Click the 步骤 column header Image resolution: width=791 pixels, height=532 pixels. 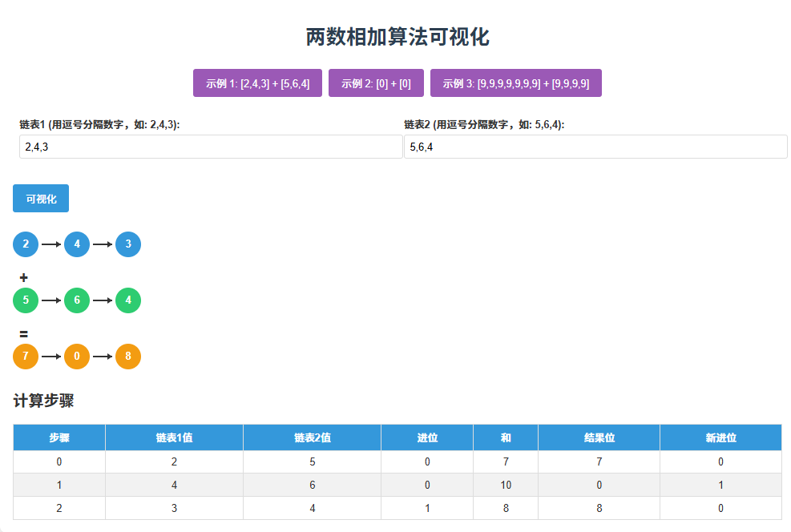tap(59, 437)
